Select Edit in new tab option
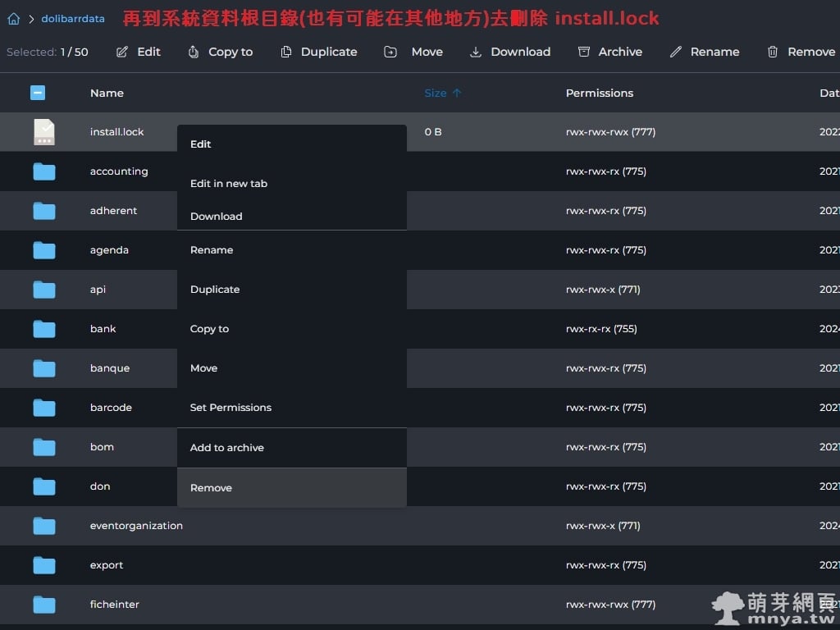 pos(229,183)
